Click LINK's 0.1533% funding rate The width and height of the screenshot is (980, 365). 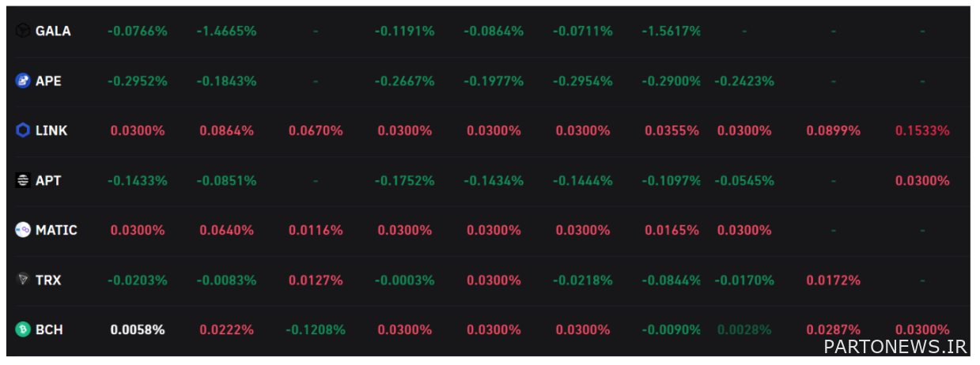922,130
